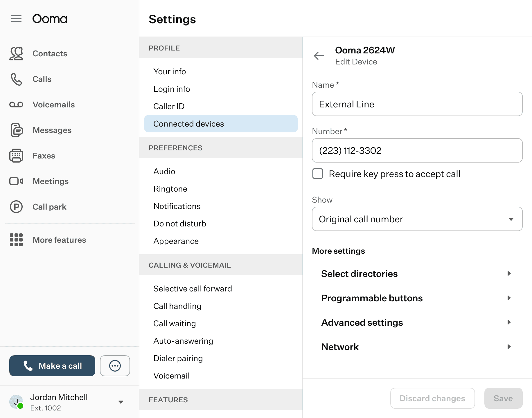Go back using the left arrow
The height and width of the screenshot is (418, 532).
(x=319, y=55)
